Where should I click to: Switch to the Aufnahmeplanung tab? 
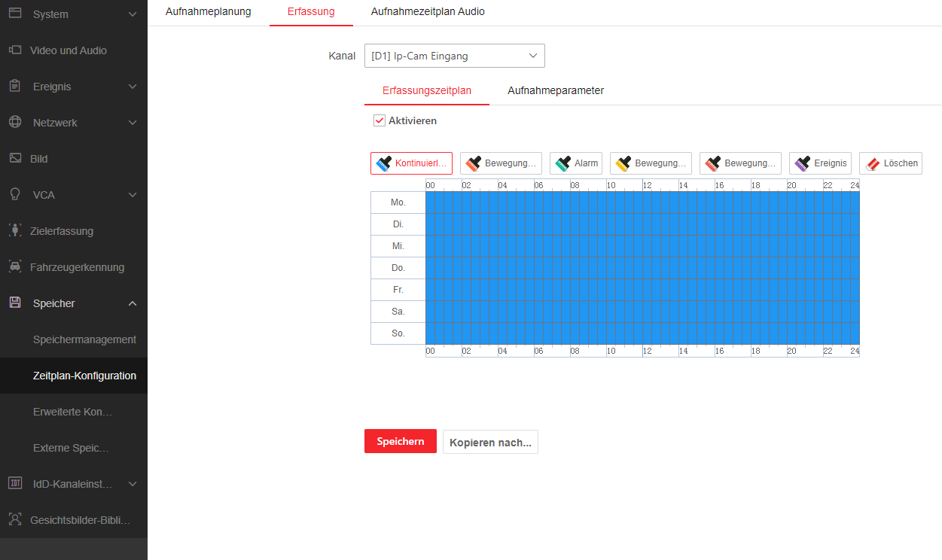(208, 12)
